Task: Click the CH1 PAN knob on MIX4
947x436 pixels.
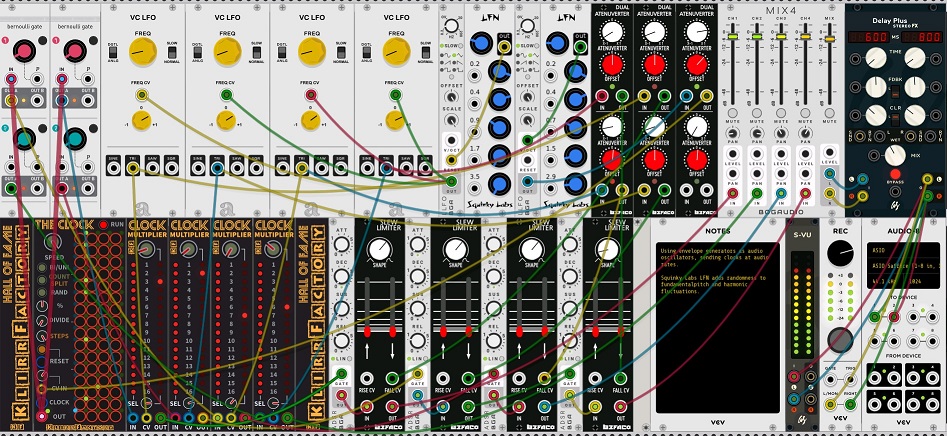Action: point(733,133)
